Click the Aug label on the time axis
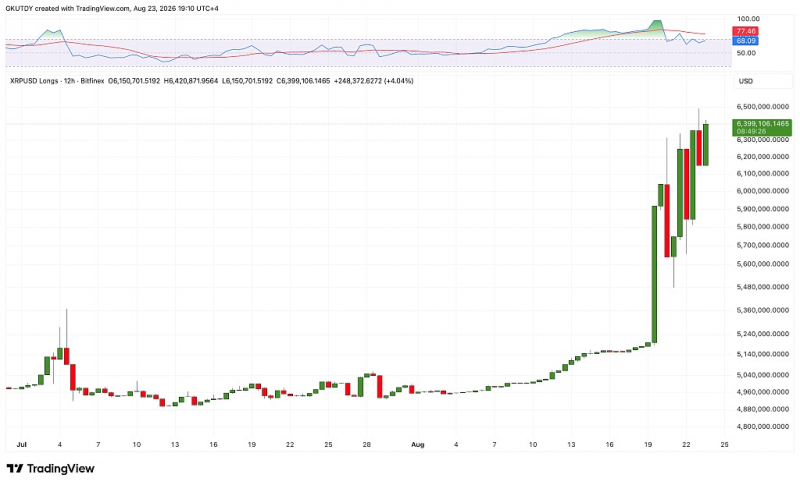The image size is (800, 485). [417, 445]
